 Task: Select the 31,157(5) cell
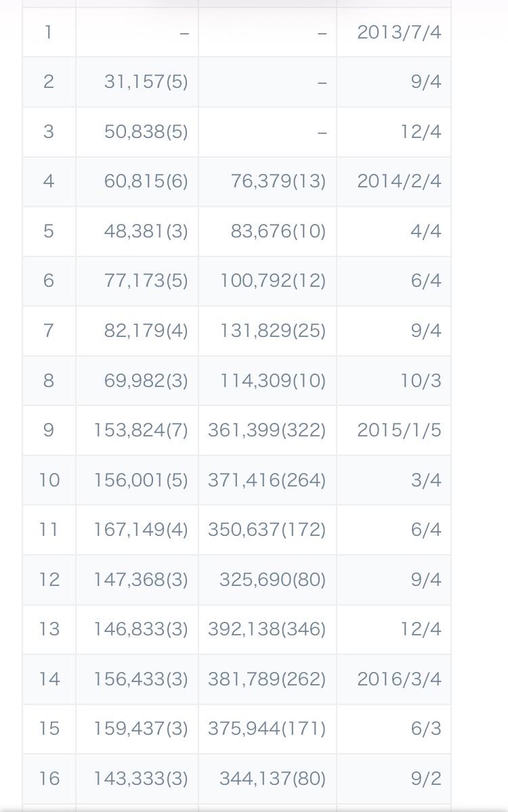(x=146, y=82)
